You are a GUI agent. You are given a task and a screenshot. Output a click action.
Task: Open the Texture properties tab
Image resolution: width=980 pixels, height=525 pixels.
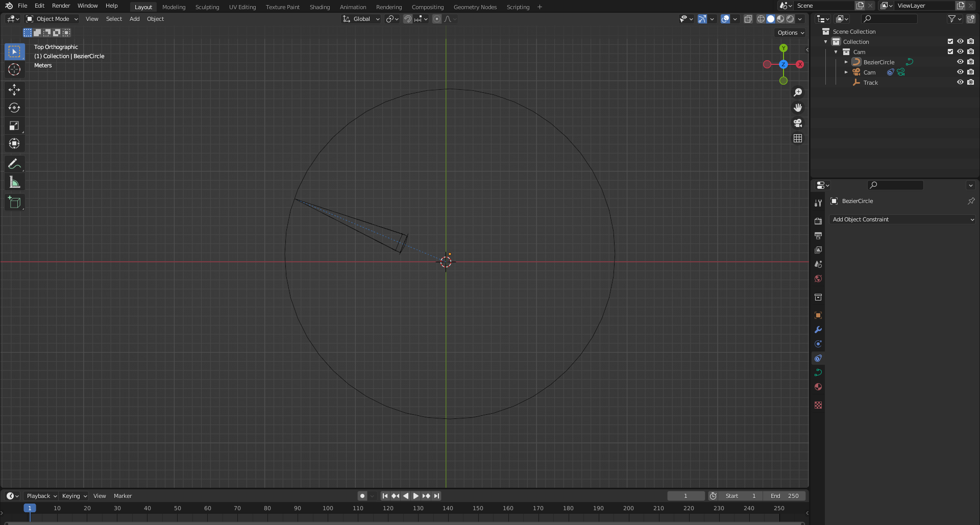(x=818, y=405)
